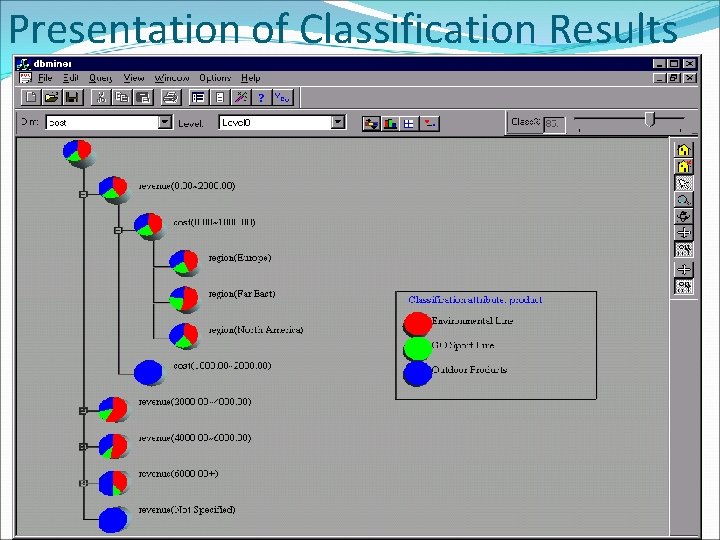The height and width of the screenshot is (540, 720).
Task: Select the region(North America) pie node
Action: 184,335
